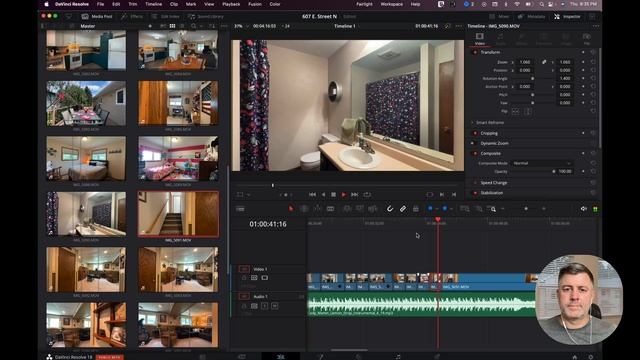Play the timeline in reverse

(323, 195)
